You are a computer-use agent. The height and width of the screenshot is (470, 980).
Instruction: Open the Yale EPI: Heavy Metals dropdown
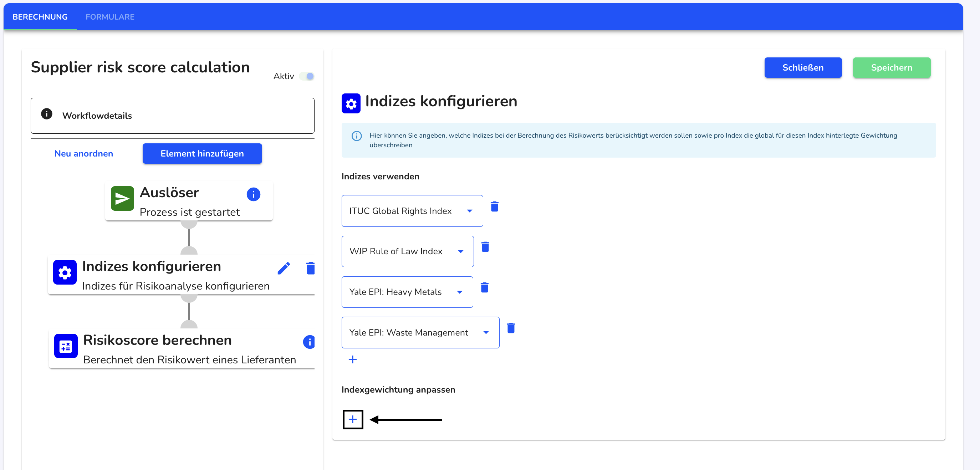pyautogui.click(x=407, y=292)
